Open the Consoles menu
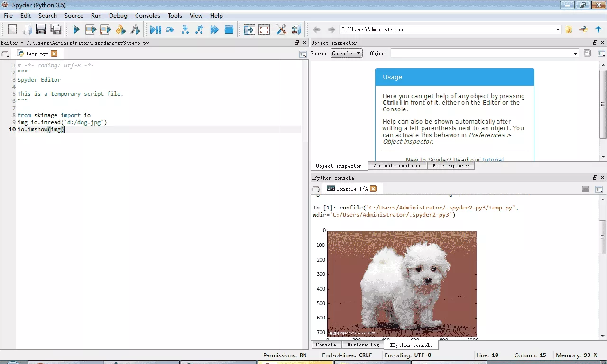This screenshot has width=607, height=364. (147, 16)
